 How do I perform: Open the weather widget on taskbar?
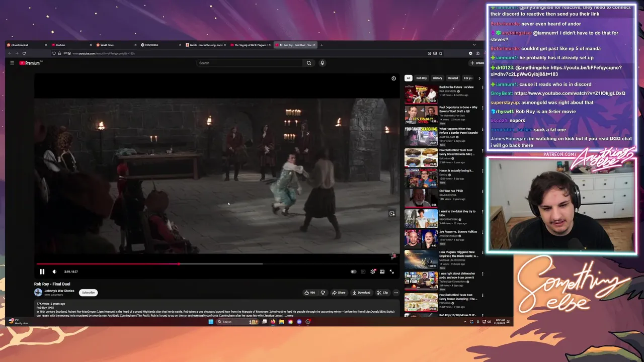18,321
